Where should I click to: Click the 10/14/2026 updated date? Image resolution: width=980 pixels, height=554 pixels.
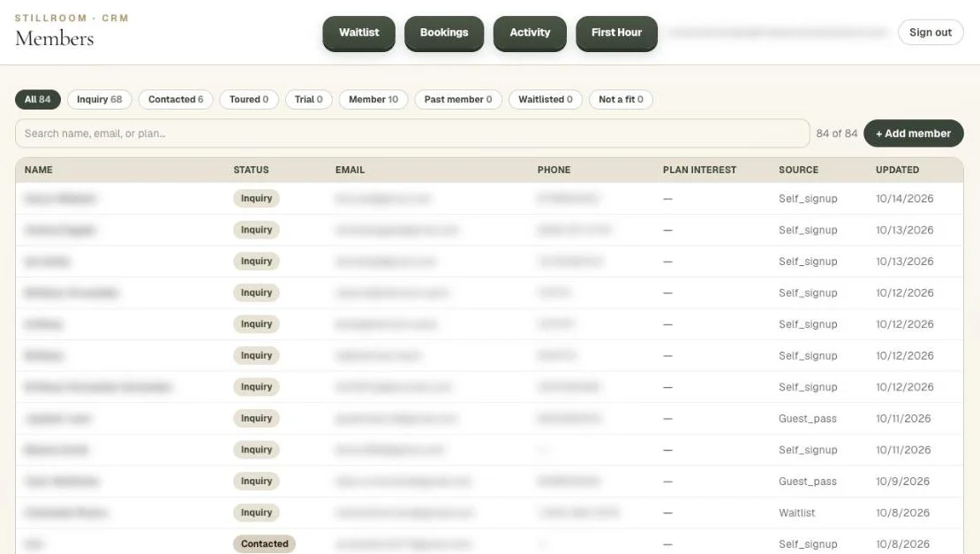coord(904,199)
